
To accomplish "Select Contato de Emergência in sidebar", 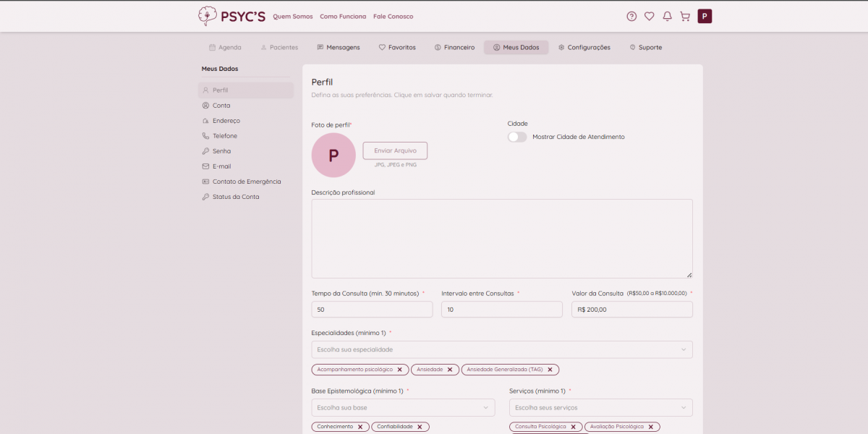I will click(x=246, y=182).
